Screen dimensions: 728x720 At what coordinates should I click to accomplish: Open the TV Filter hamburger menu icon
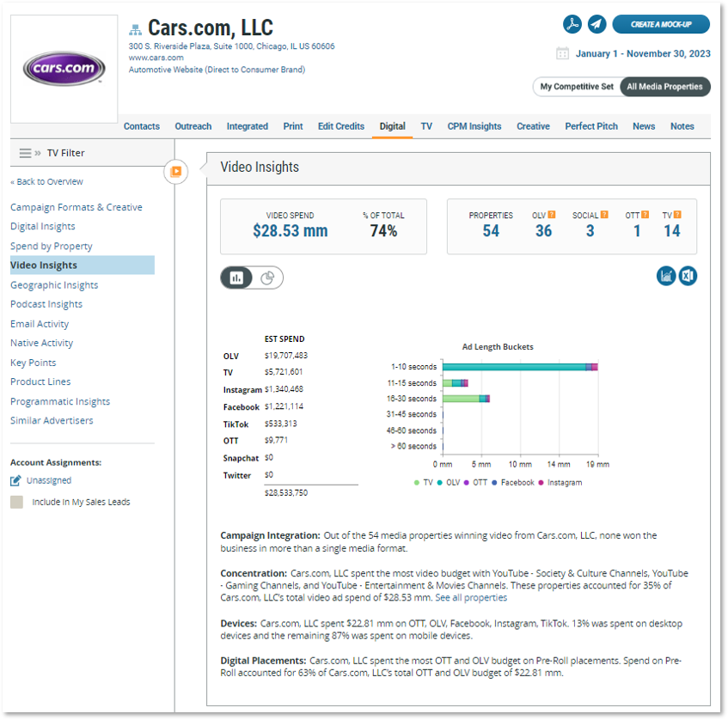[x=25, y=153]
